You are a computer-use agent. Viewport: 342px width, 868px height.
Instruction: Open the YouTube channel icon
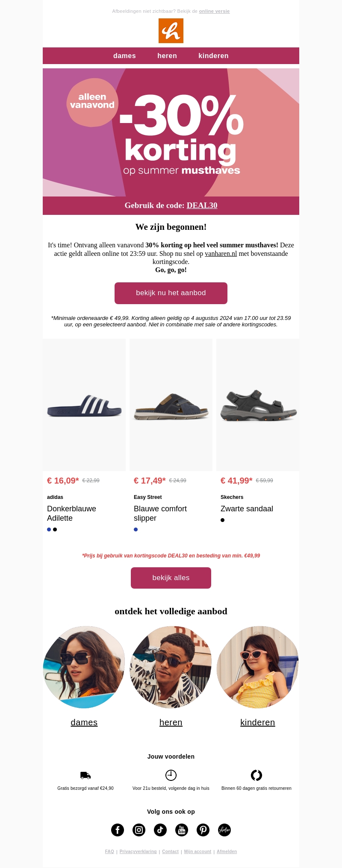(182, 830)
